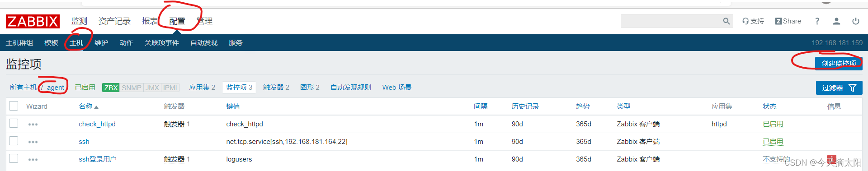Go to 主机 submenu
The image size is (868, 171).
click(x=76, y=43)
